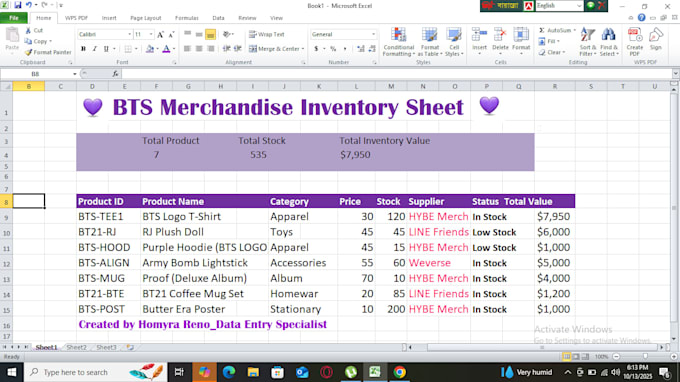Open the Excel Help question mark icon
The image size is (680, 382).
tap(641, 18)
